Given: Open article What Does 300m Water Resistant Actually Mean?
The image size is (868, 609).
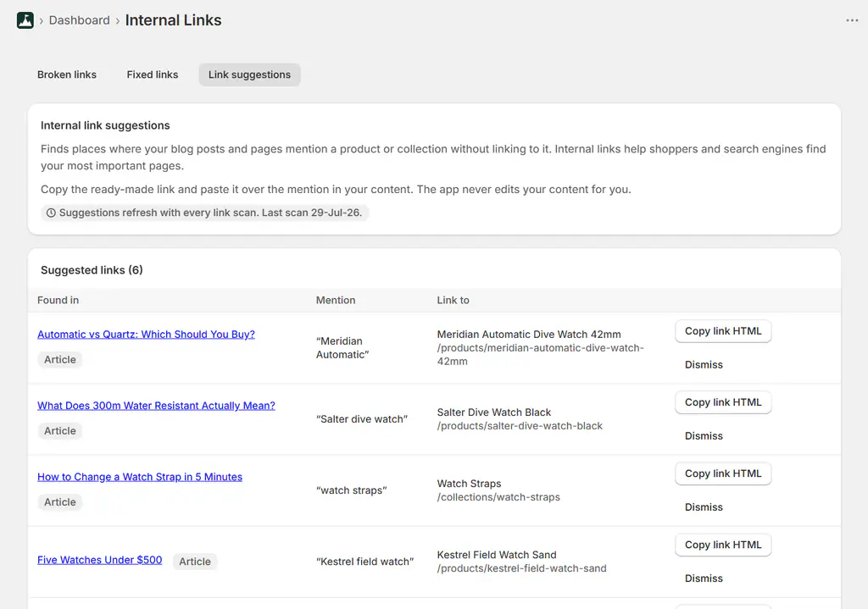Looking at the screenshot, I should tap(156, 406).
